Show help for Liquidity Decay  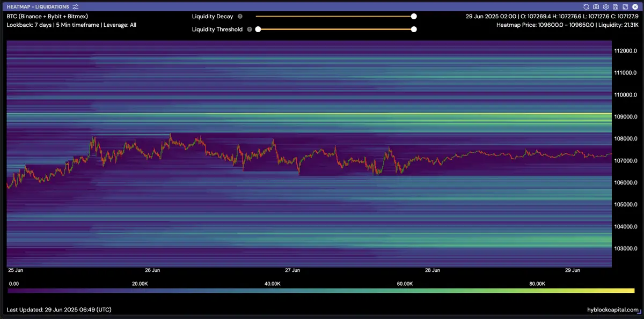point(240,17)
